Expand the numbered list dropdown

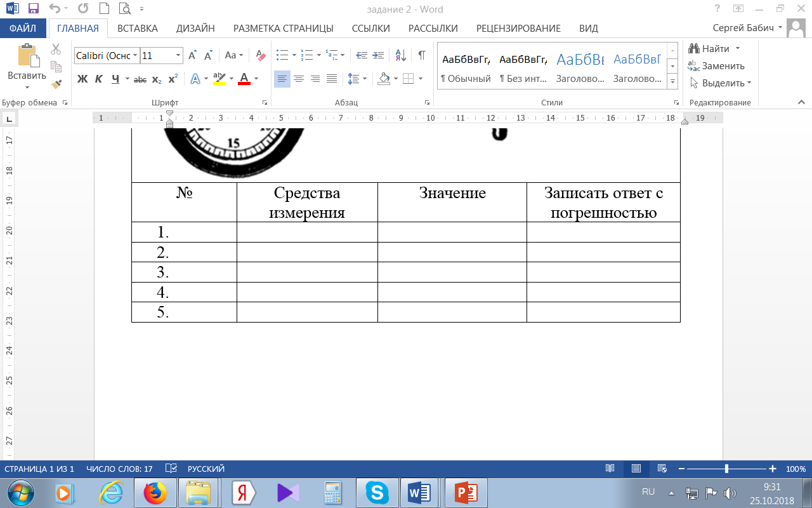tap(318, 55)
